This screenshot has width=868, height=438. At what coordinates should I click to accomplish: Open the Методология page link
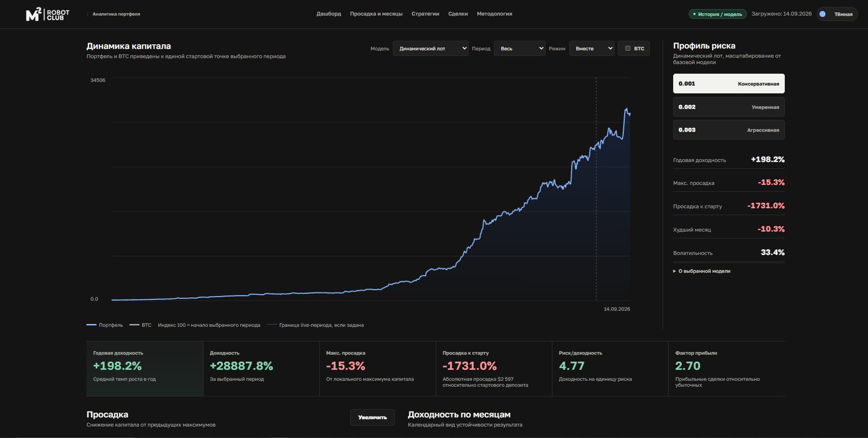click(x=494, y=14)
